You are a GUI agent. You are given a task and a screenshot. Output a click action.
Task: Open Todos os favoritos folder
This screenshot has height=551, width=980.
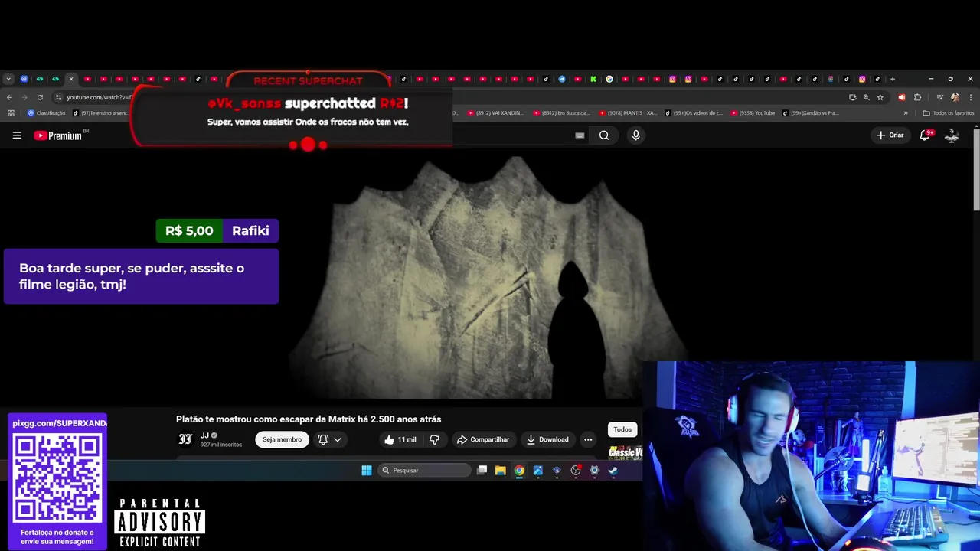[x=948, y=112]
